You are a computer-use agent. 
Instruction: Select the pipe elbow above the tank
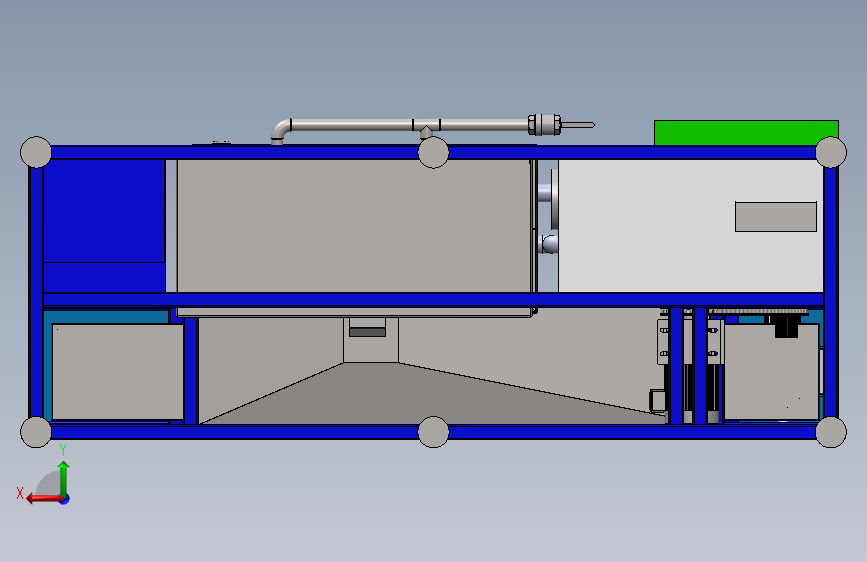280,131
